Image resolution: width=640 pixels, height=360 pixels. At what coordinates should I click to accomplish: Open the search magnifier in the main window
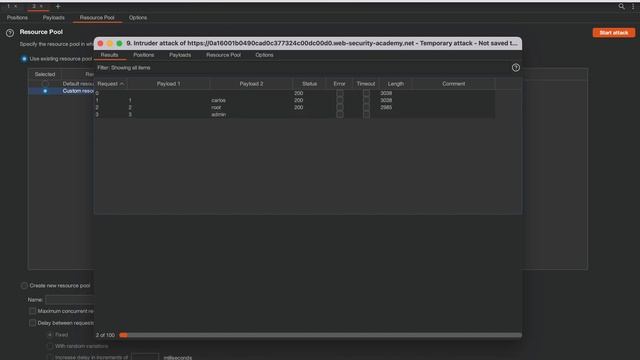click(621, 6)
